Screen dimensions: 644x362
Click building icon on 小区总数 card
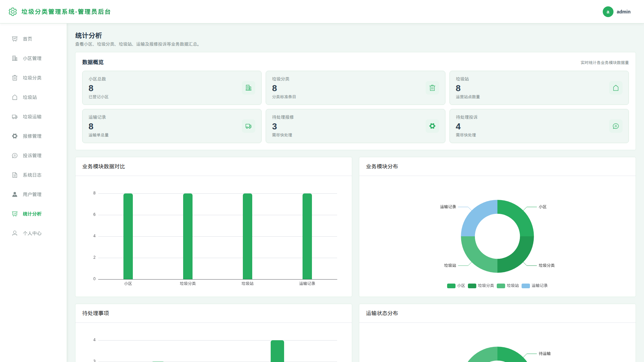point(249,88)
